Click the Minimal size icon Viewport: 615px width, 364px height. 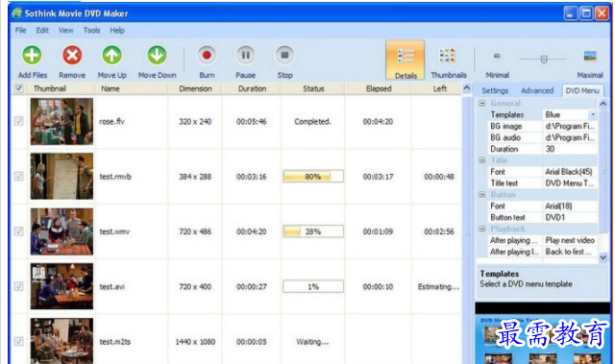coord(498,56)
